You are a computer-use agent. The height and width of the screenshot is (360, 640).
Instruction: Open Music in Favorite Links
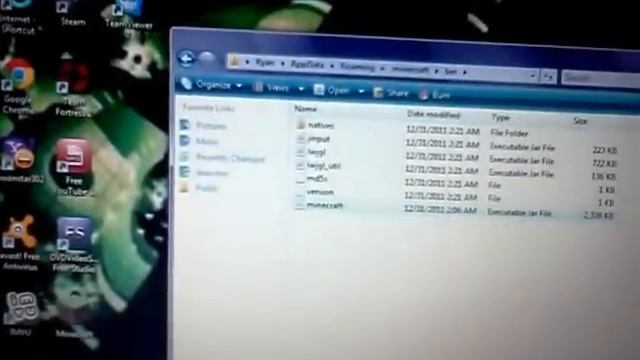tap(207, 141)
